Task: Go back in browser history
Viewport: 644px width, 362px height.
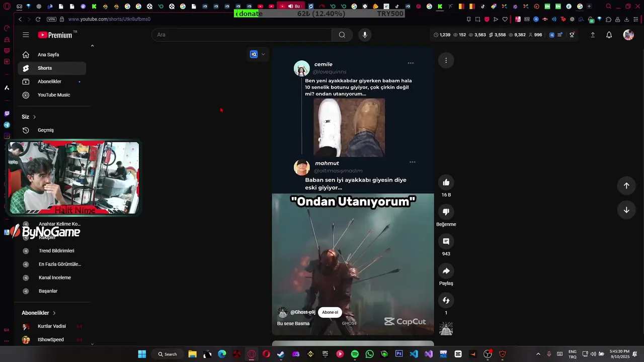Action: (x=20, y=19)
